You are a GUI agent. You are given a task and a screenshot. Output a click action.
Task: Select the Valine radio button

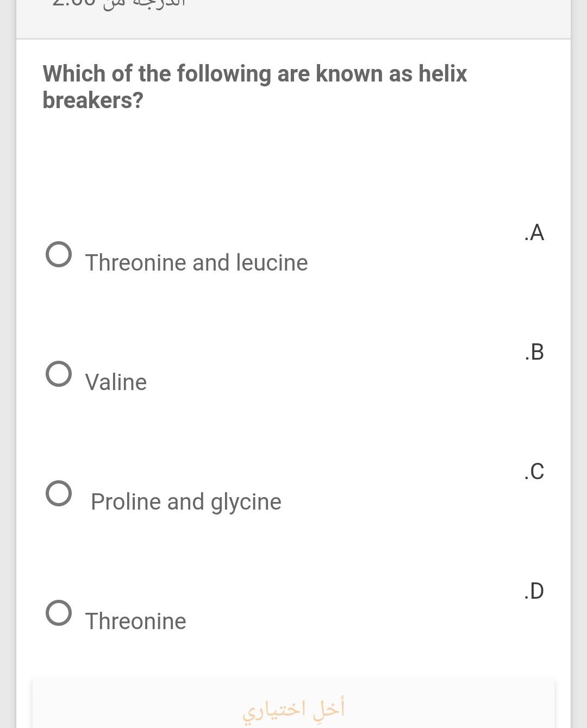point(58,373)
